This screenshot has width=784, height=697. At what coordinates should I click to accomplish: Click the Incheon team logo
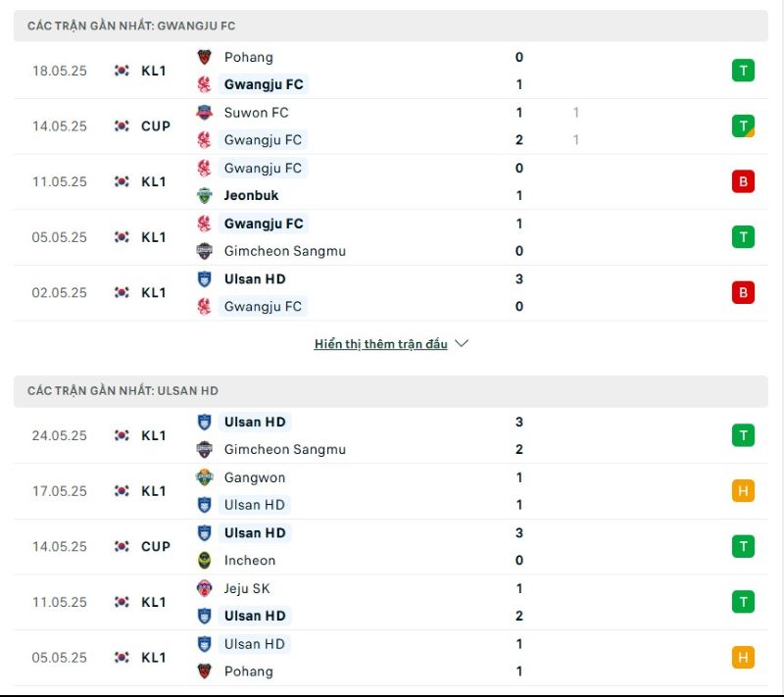tap(204, 561)
